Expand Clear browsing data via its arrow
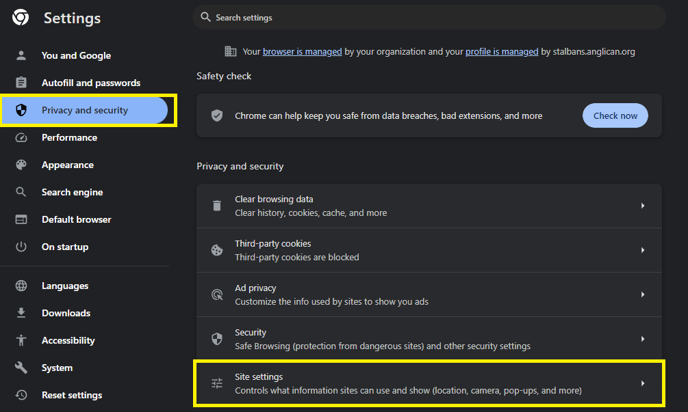This screenshot has height=412, width=688. click(x=642, y=205)
